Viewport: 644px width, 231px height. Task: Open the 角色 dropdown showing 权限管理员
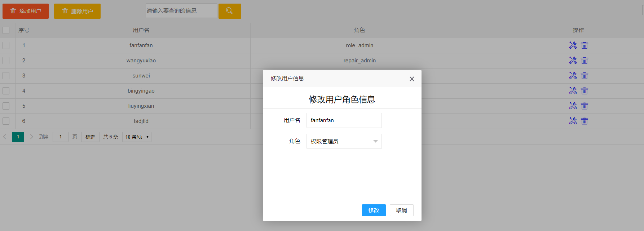344,141
